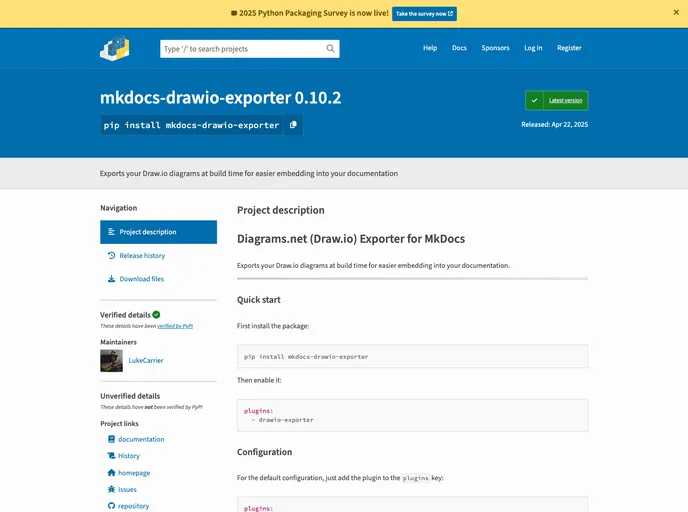Click the plugins drawio-exporter code block
The width and height of the screenshot is (688, 512).
412,415
